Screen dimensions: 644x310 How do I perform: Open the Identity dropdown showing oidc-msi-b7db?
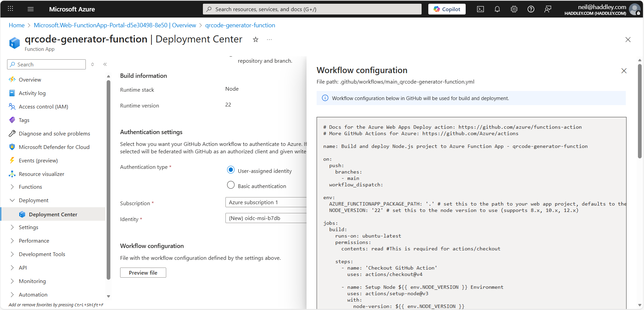(266, 218)
